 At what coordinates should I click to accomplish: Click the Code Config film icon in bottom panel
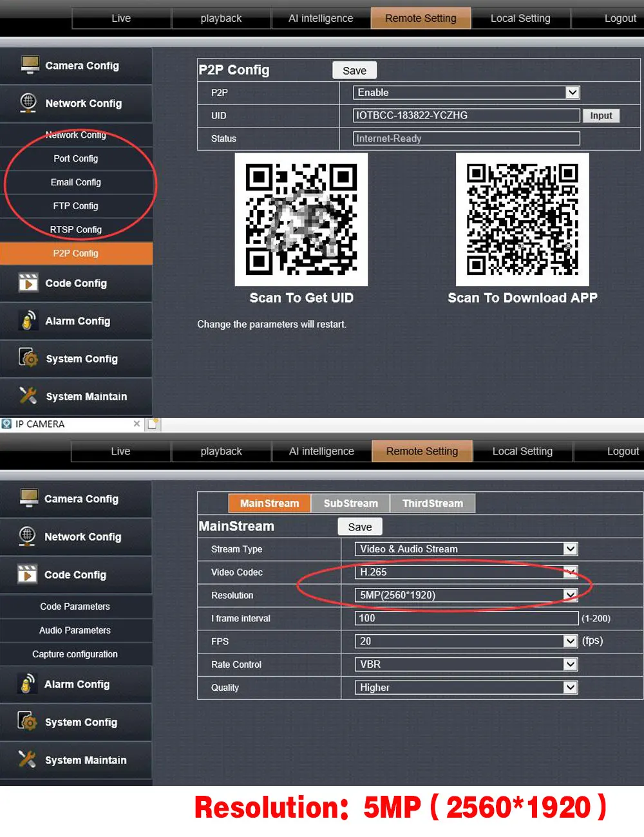tap(28, 574)
